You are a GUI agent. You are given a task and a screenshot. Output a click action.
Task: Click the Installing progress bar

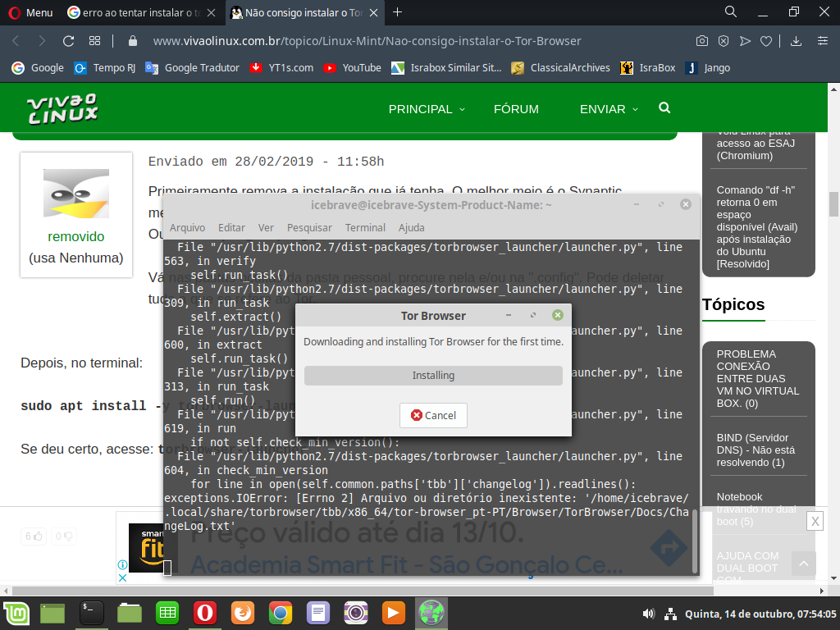(433, 376)
